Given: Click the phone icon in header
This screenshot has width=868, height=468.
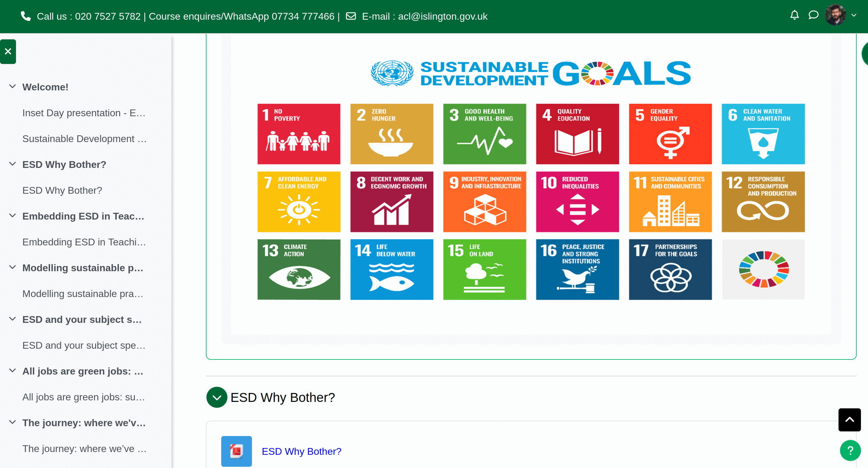Looking at the screenshot, I should point(26,16).
